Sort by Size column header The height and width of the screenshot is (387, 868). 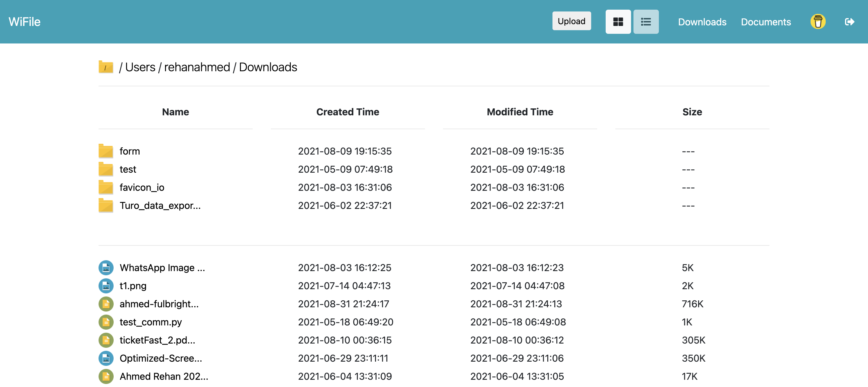click(x=692, y=112)
